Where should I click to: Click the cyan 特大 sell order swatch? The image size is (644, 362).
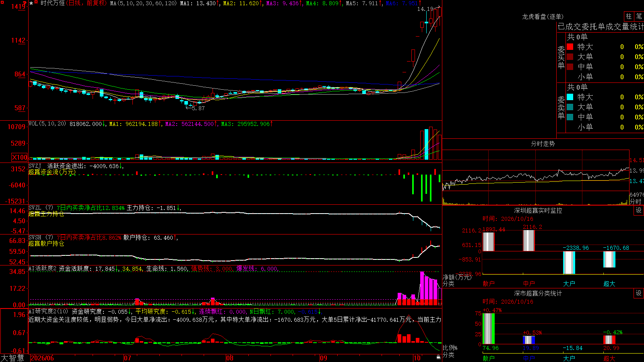pos(570,97)
